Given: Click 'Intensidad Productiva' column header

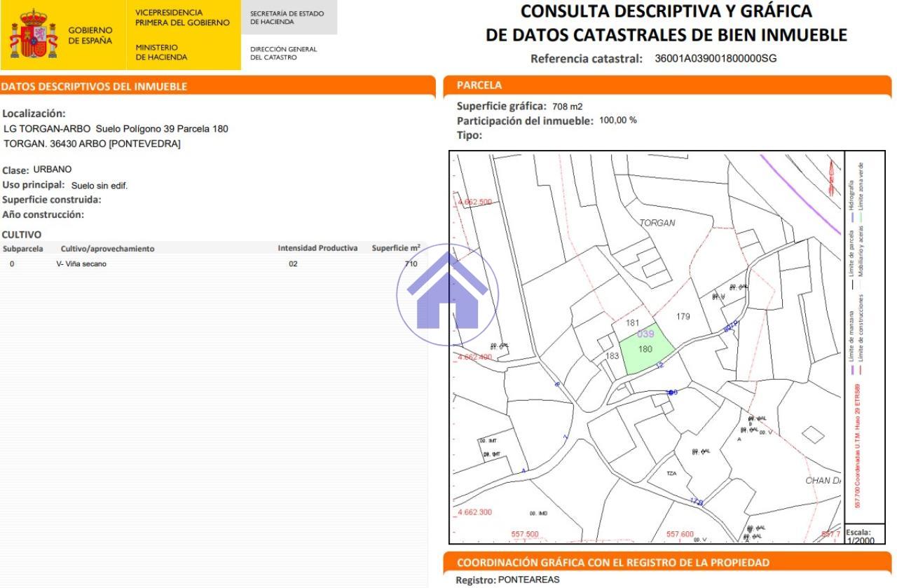Looking at the screenshot, I should pos(317,248).
